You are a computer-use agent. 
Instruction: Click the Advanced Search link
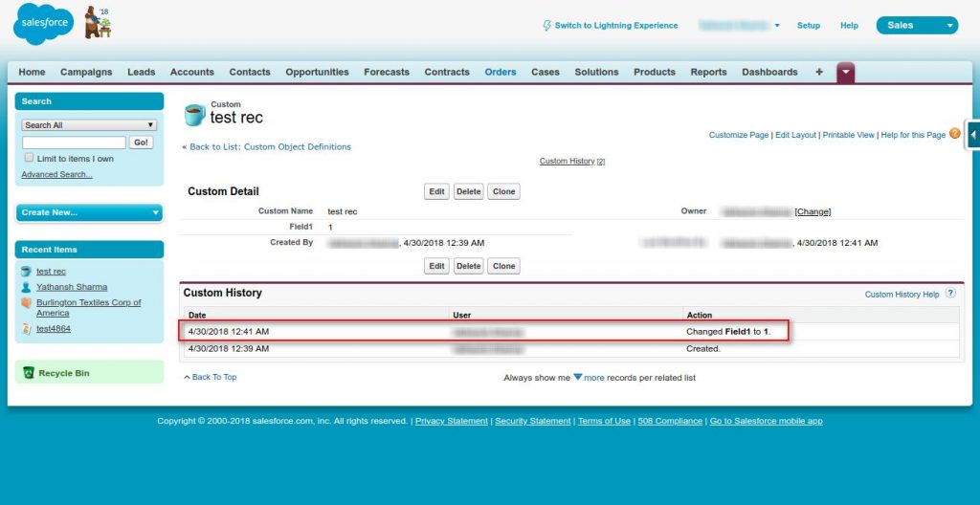tap(56, 174)
